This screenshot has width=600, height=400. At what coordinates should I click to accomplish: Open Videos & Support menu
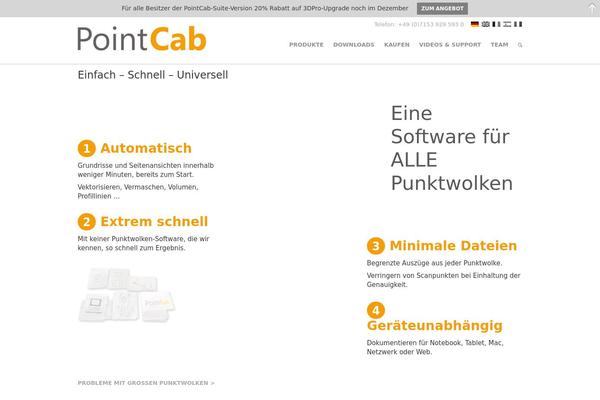[450, 45]
